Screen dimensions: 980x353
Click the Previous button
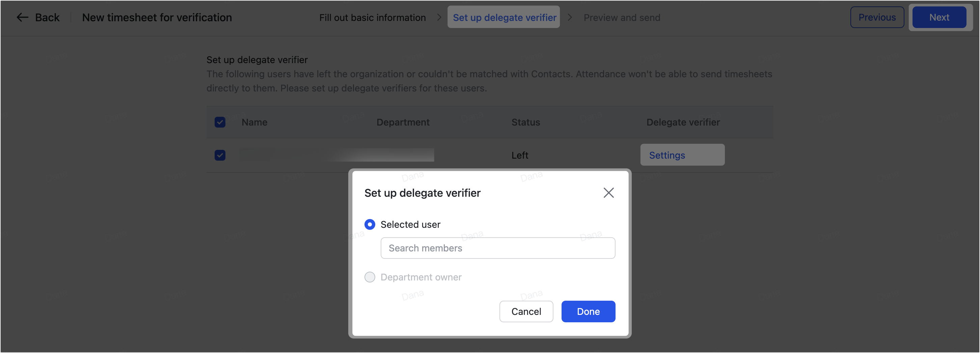pyautogui.click(x=877, y=17)
